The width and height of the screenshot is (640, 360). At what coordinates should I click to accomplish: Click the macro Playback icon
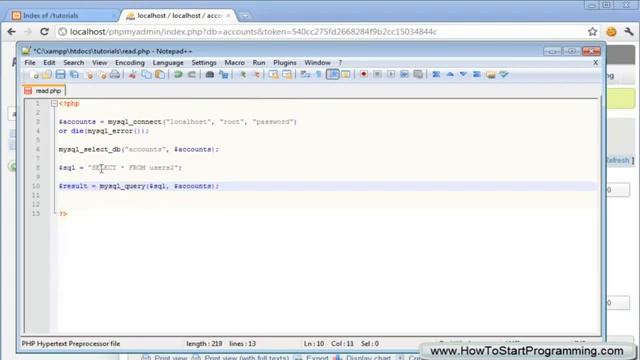391,75
